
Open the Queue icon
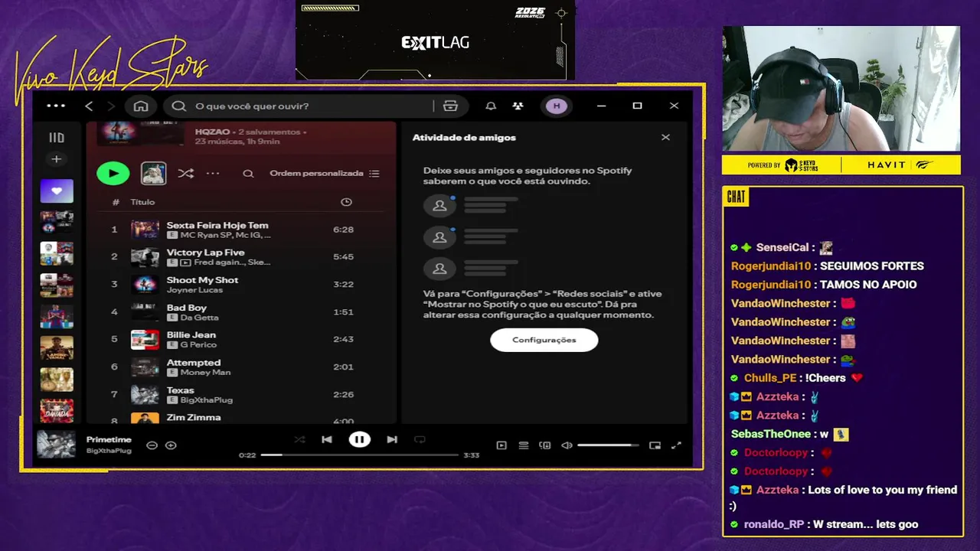(x=524, y=445)
